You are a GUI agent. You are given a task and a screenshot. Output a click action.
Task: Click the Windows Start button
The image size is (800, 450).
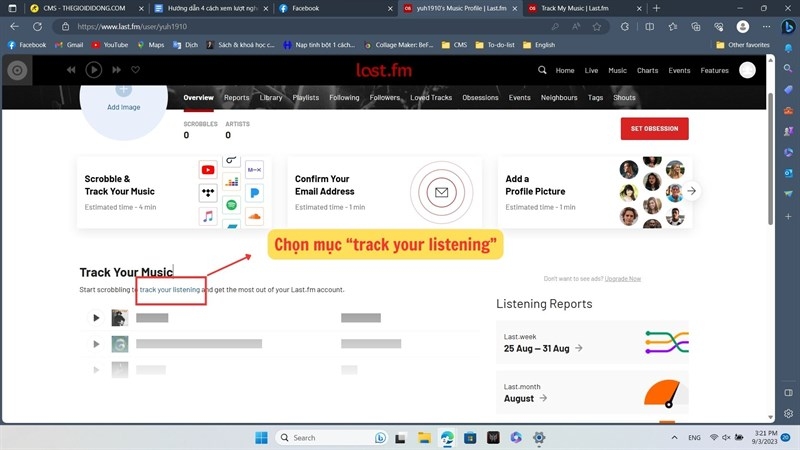click(x=261, y=437)
